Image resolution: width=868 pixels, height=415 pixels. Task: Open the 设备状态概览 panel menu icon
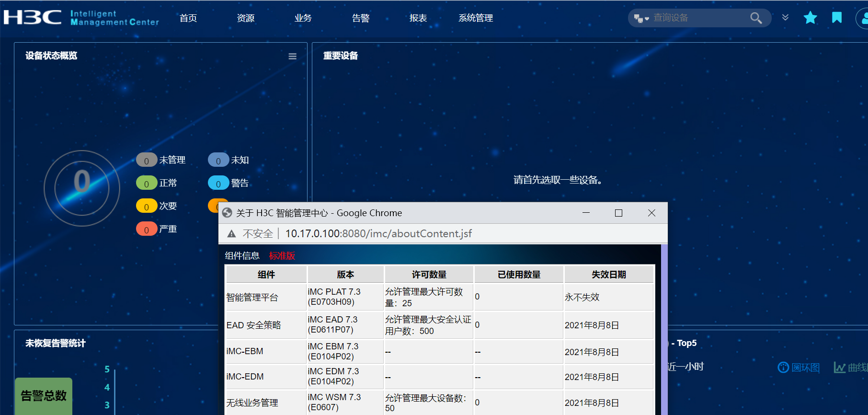tap(292, 56)
